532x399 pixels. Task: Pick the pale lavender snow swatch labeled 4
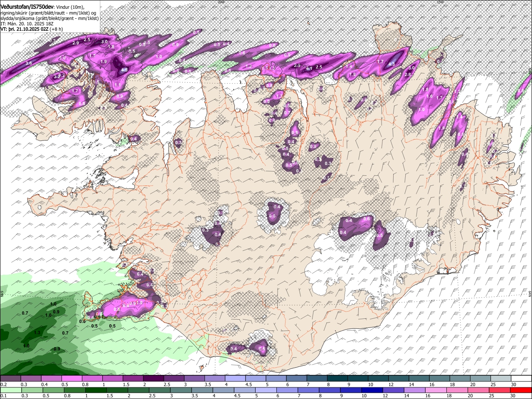point(235,378)
